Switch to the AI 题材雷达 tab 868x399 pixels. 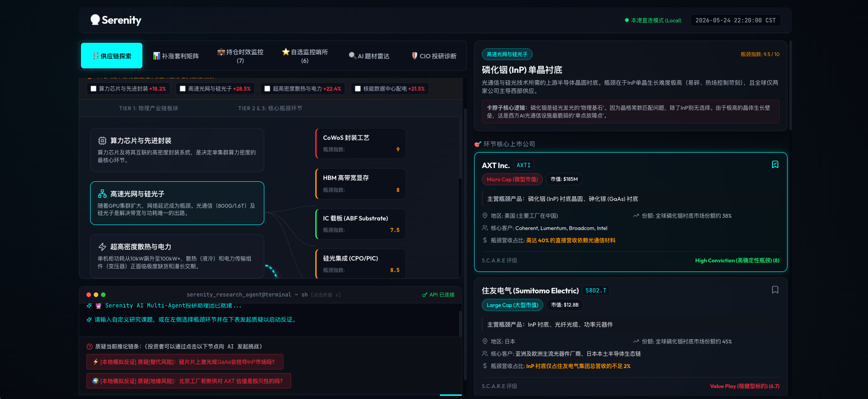click(x=369, y=56)
